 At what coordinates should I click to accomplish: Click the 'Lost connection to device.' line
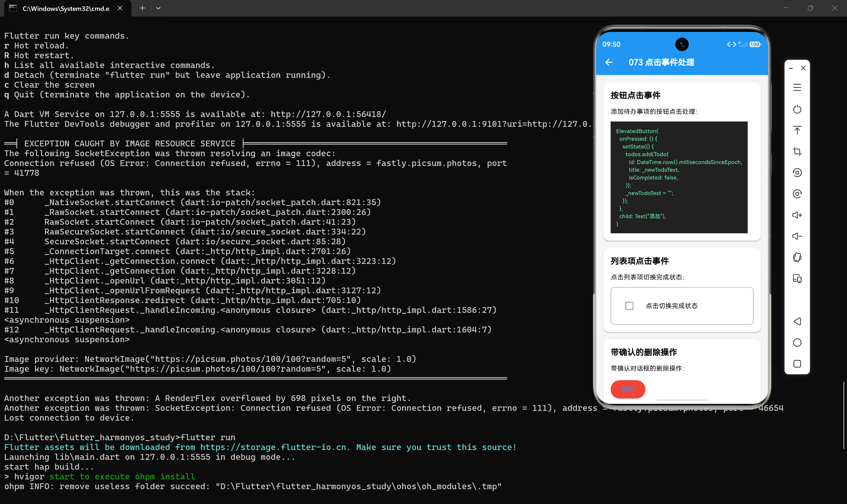coord(69,418)
